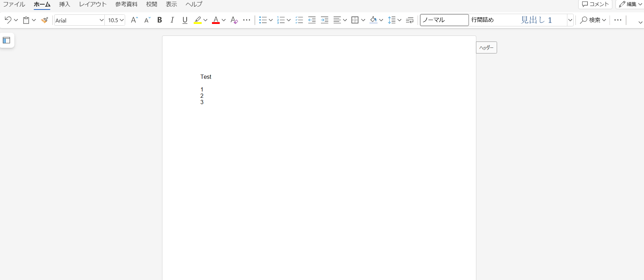Expand the shading color arrow

(x=381, y=20)
